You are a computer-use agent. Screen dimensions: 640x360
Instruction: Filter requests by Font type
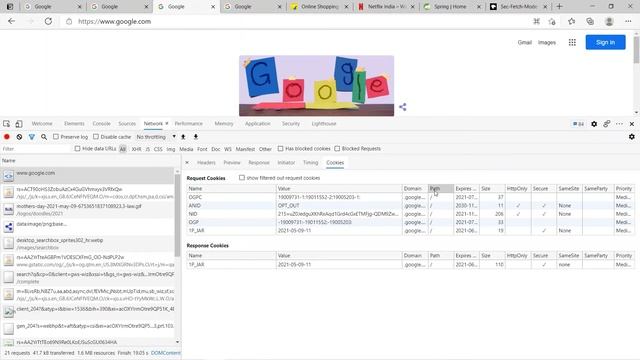[x=202, y=149]
